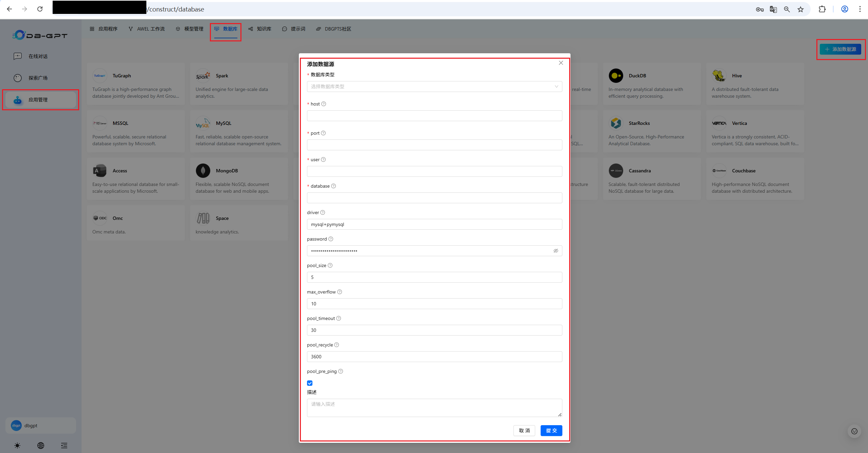
Task: Click the smiley feedback icon at bottom right
Action: pyautogui.click(x=854, y=431)
